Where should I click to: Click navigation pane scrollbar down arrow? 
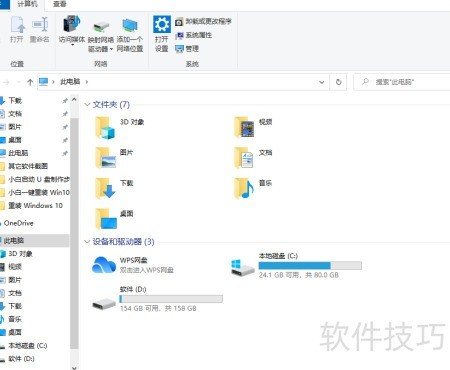coord(74,367)
